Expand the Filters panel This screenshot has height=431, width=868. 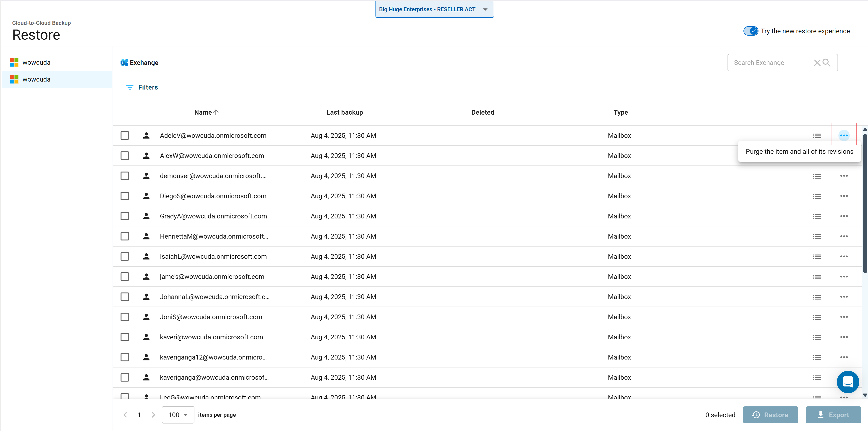click(x=142, y=87)
